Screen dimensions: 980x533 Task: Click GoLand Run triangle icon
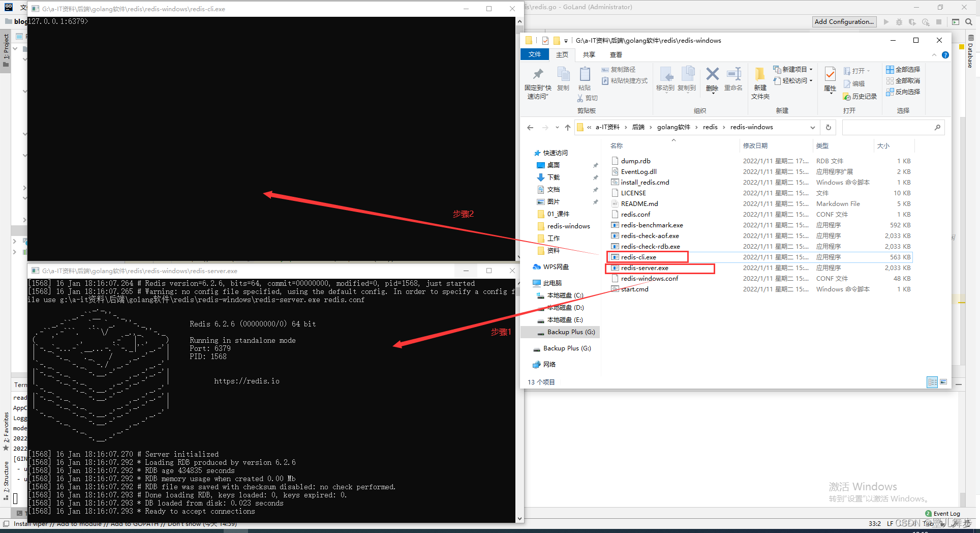(886, 22)
